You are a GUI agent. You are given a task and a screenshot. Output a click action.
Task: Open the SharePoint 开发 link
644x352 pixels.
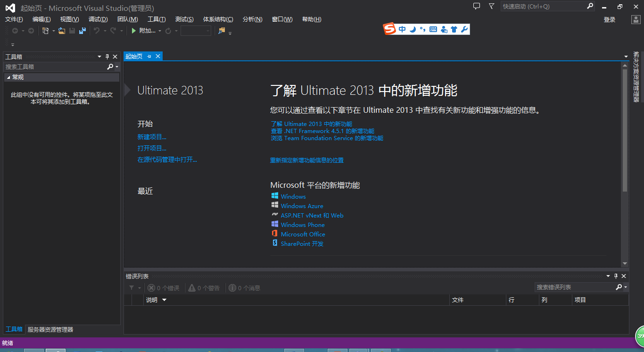tap(302, 244)
